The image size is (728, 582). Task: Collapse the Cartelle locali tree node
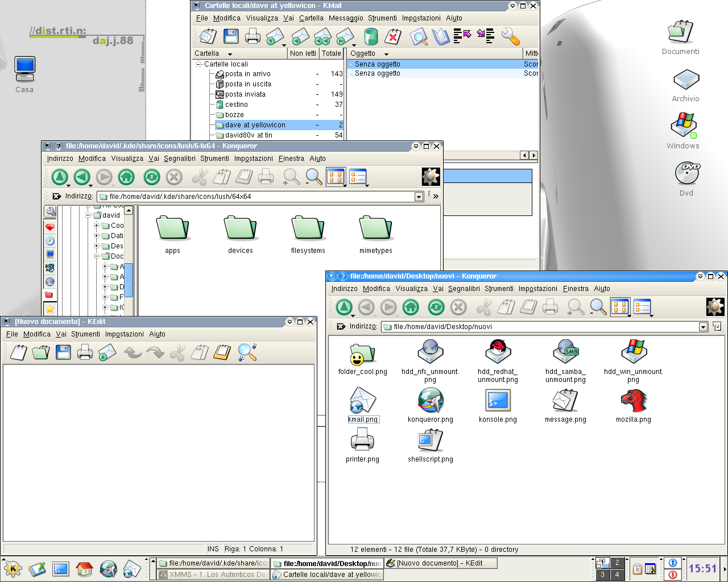tap(198, 64)
